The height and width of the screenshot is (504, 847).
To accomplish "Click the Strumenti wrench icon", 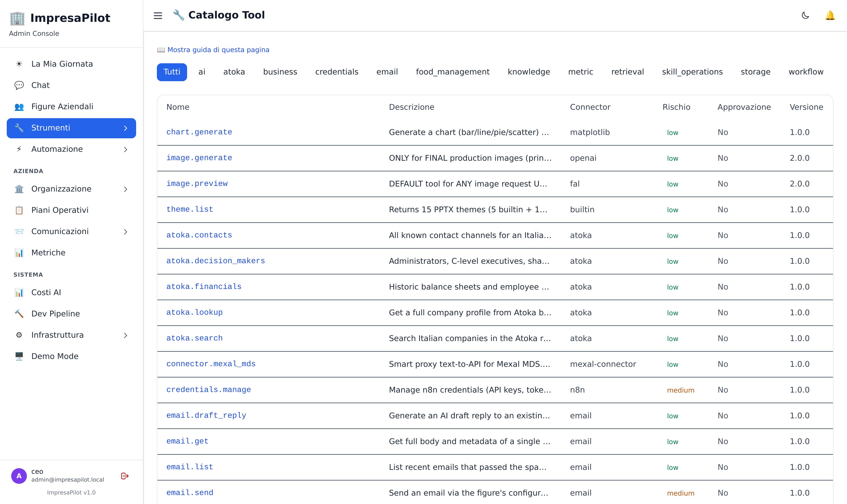I will (19, 128).
